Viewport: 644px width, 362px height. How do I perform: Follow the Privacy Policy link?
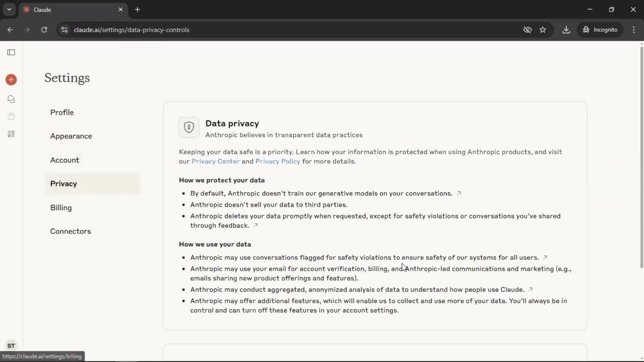[x=278, y=161]
